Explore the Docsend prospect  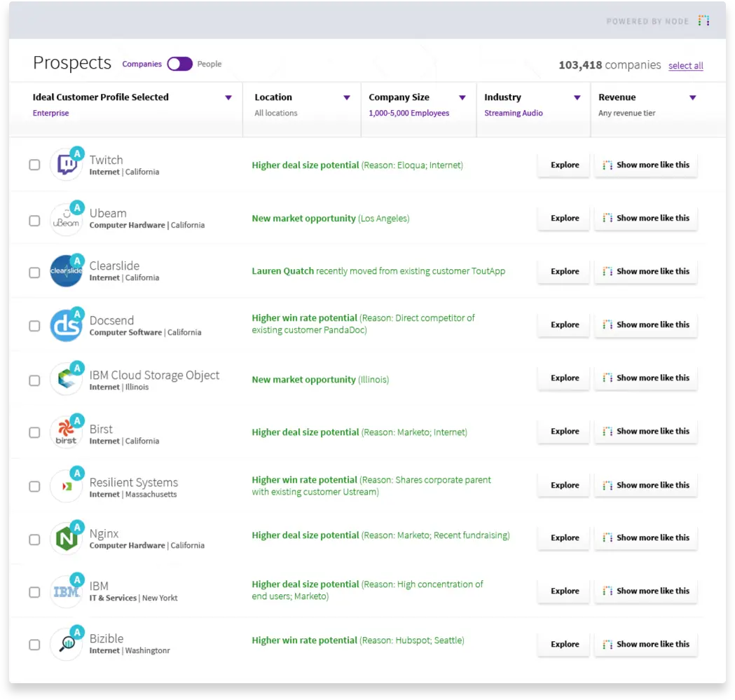564,324
